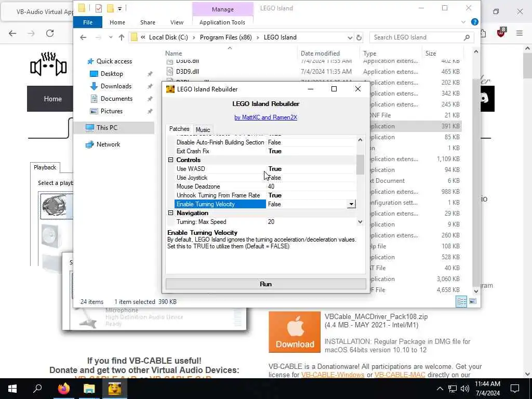Viewport: 532px width, 399px height.
Task: Collapse the Controls section
Action: tap(170, 160)
